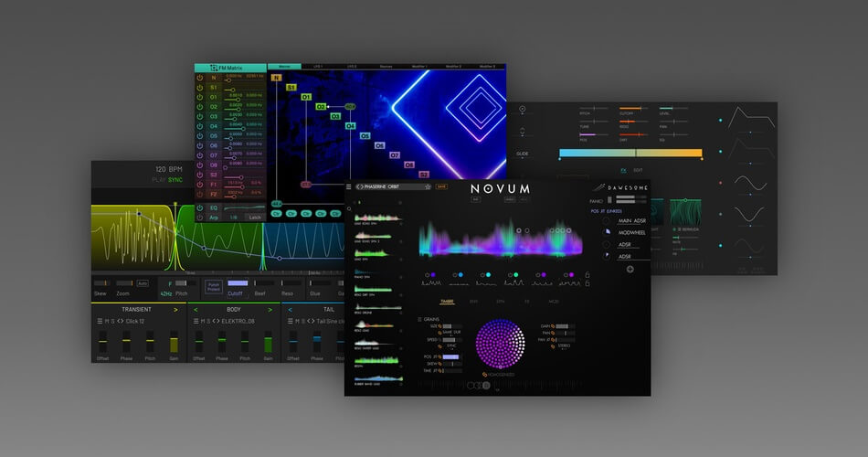The image size is (868, 457).
Task: Open Click 12 sample selector
Action: tap(134, 322)
